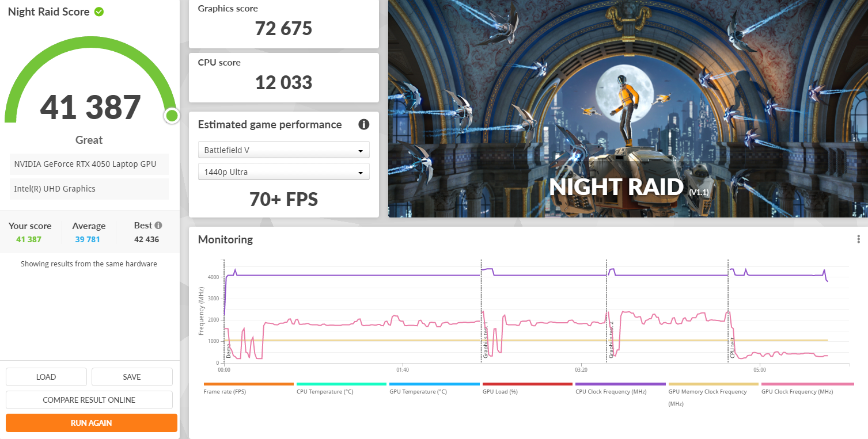Click the Monitoring panel title
This screenshot has width=868, height=439.
tap(225, 239)
